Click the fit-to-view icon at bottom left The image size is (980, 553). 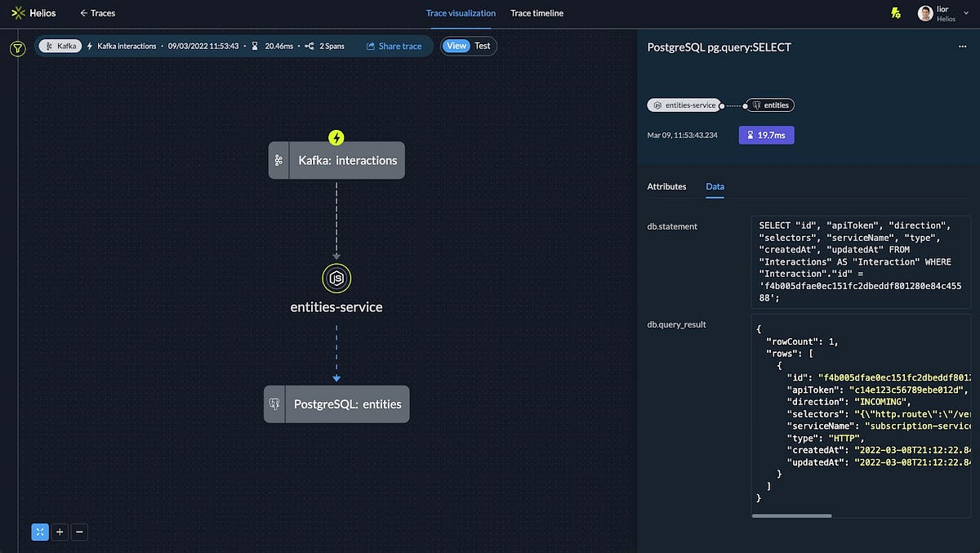(x=40, y=532)
